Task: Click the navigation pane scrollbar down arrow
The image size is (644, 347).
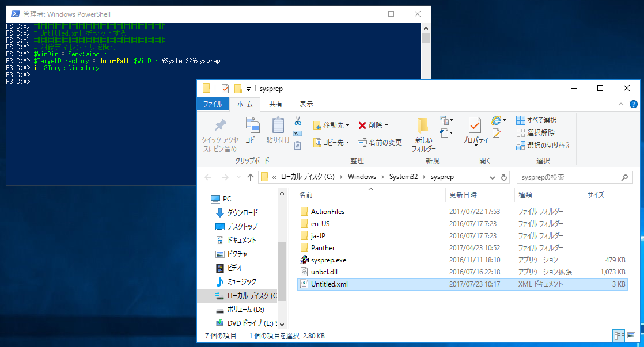Action: click(282, 325)
